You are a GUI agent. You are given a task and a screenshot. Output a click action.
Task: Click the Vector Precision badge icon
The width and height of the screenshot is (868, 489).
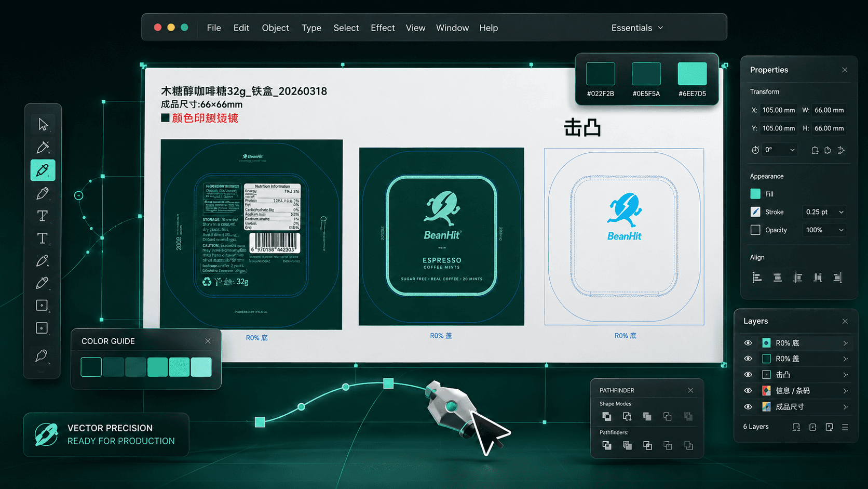46,434
